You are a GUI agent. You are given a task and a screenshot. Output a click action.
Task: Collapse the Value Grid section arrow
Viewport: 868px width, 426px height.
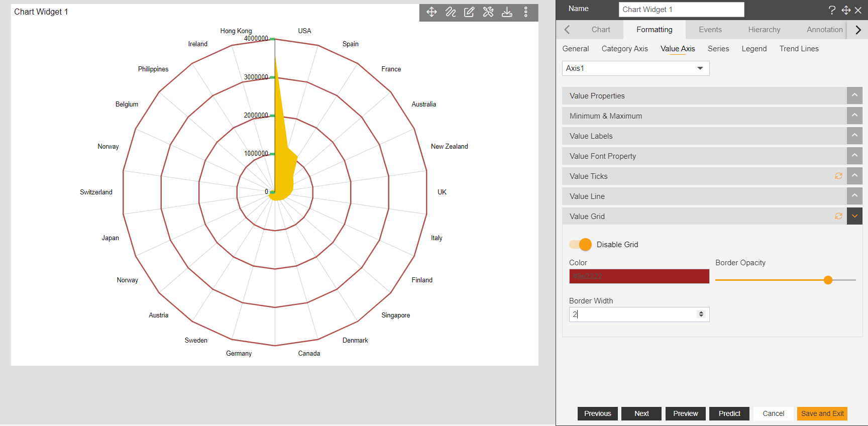(854, 216)
